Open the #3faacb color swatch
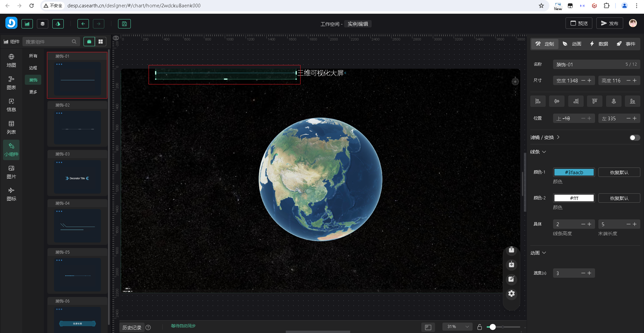Viewport: 644px width, 333px height. coord(574,173)
